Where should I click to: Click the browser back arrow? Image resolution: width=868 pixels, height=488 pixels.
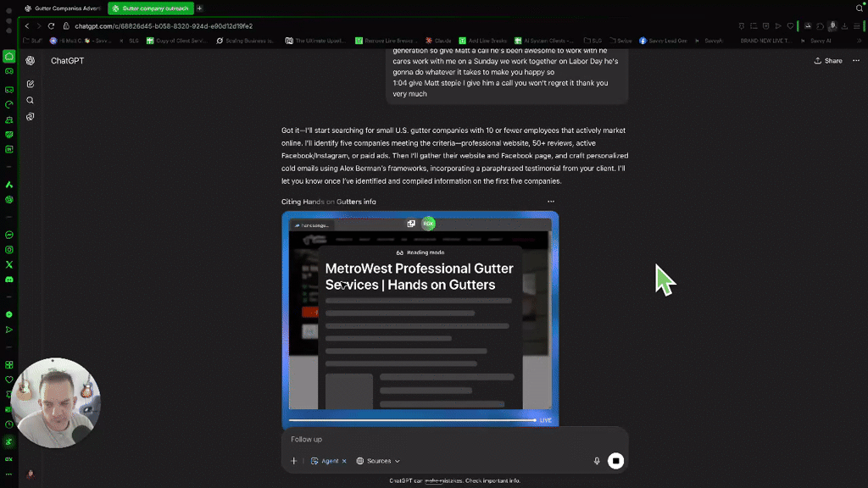26,26
